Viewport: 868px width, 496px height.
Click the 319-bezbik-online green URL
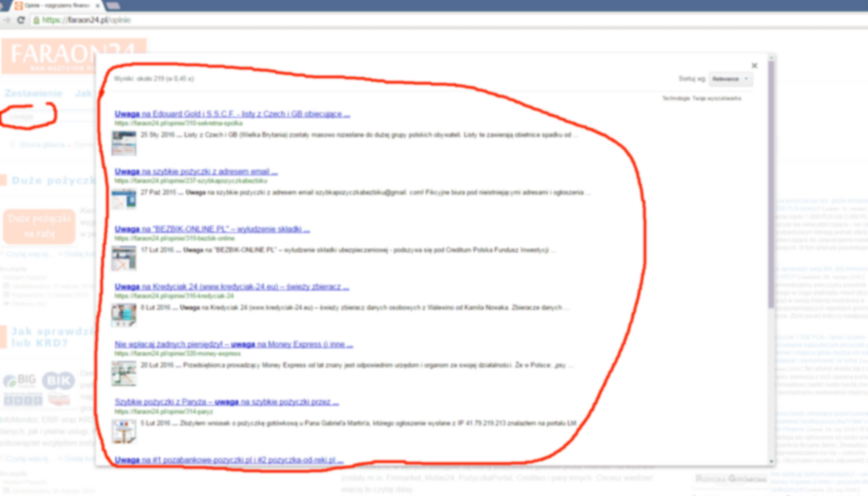[175, 239]
